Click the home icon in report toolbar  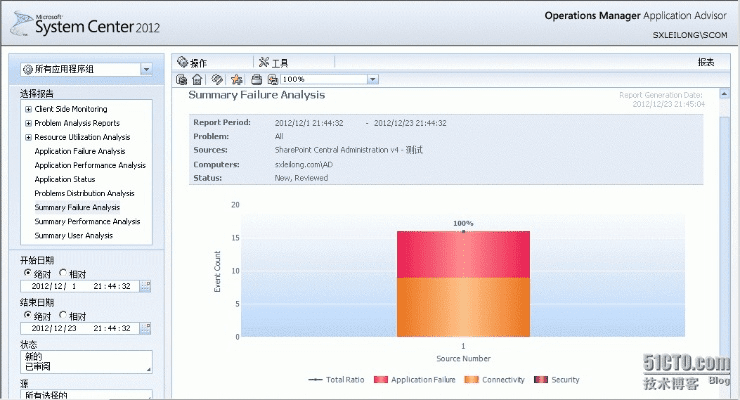pos(197,79)
